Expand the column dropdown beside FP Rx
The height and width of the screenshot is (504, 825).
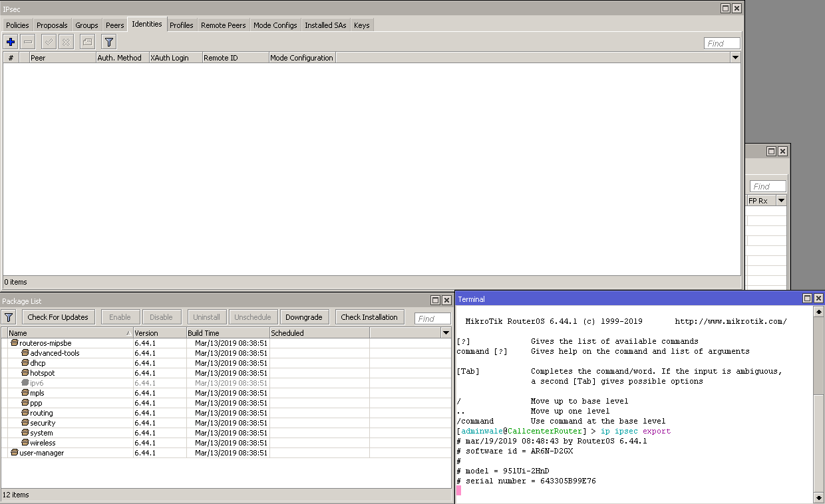tap(781, 201)
